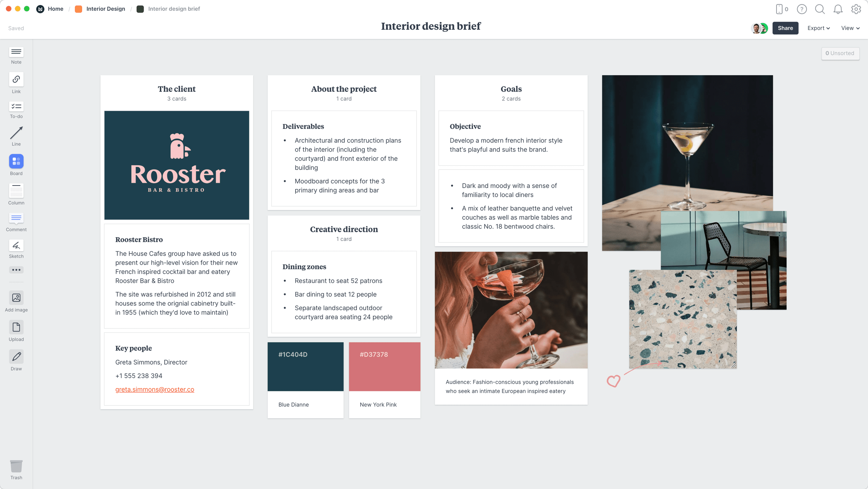Viewport: 868px width, 489px height.
Task: Expand the more options ellipsis icon
Action: 17,270
